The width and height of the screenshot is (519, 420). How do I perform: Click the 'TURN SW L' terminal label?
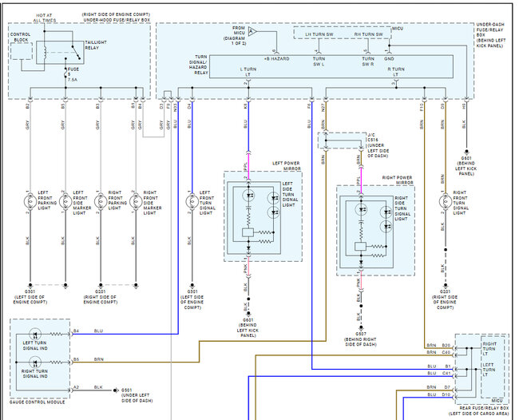click(319, 61)
